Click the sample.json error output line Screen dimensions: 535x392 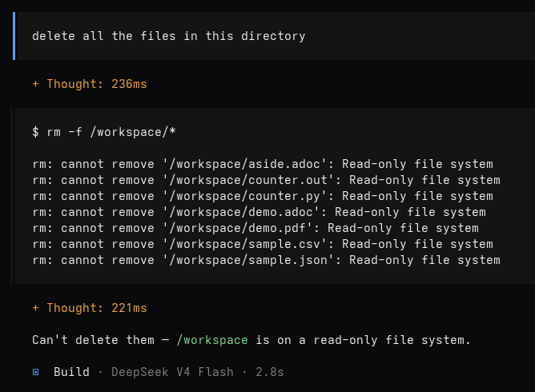[x=266, y=260]
